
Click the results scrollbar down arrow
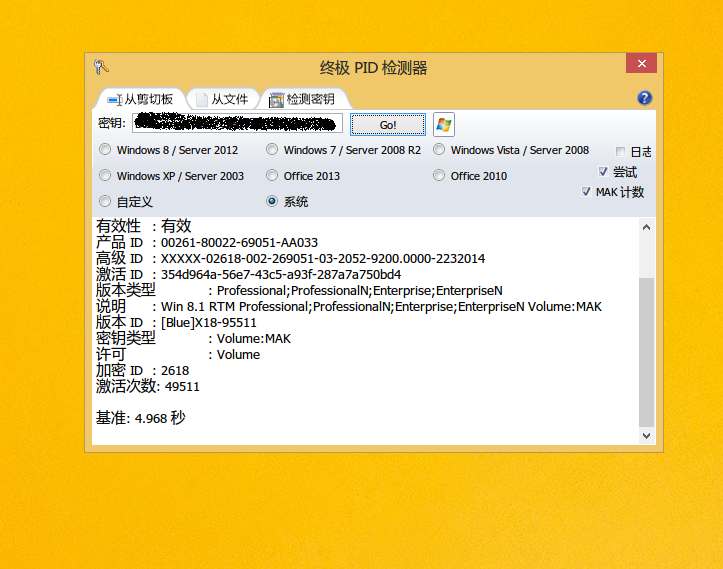tap(646, 436)
